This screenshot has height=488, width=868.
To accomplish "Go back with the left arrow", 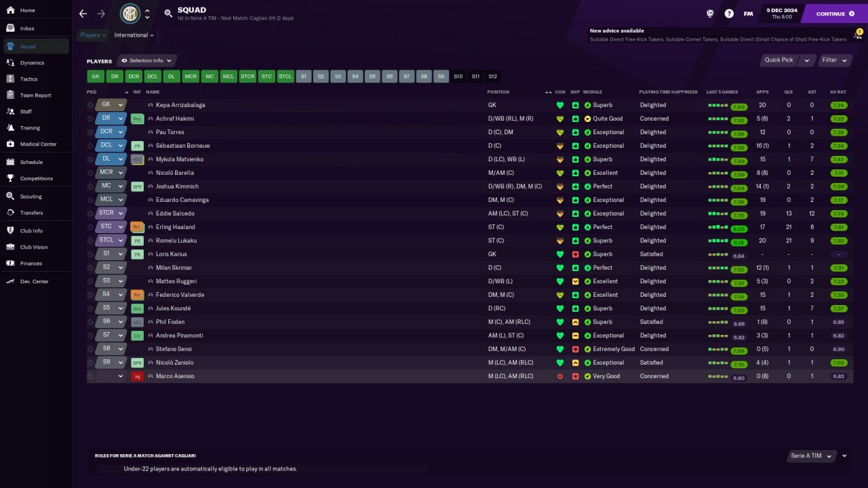I will pos(83,14).
